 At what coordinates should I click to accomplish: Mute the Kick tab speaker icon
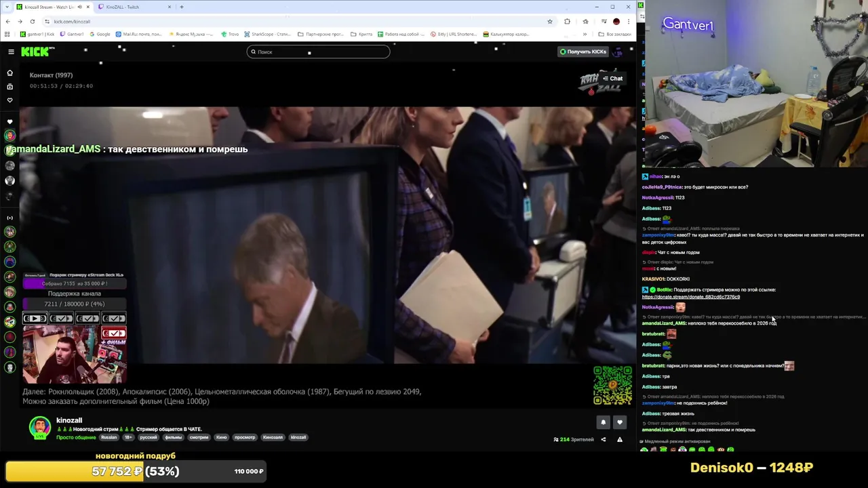[x=79, y=7]
